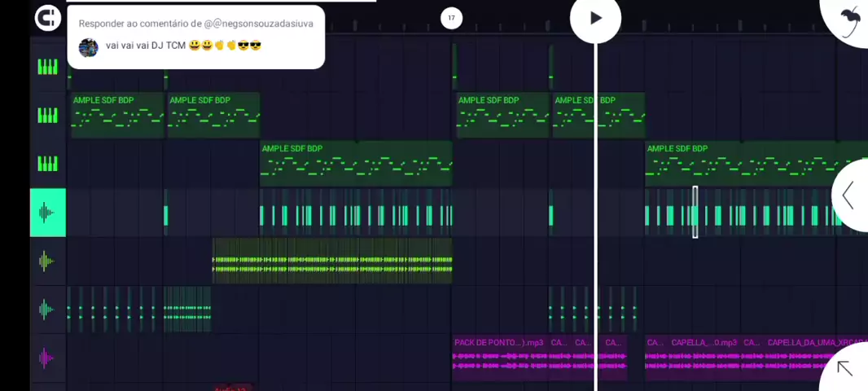The width and height of the screenshot is (868, 391).
Task: Tap the diagonal arrow button in the bottom-right corner
Action: pyautogui.click(x=846, y=369)
